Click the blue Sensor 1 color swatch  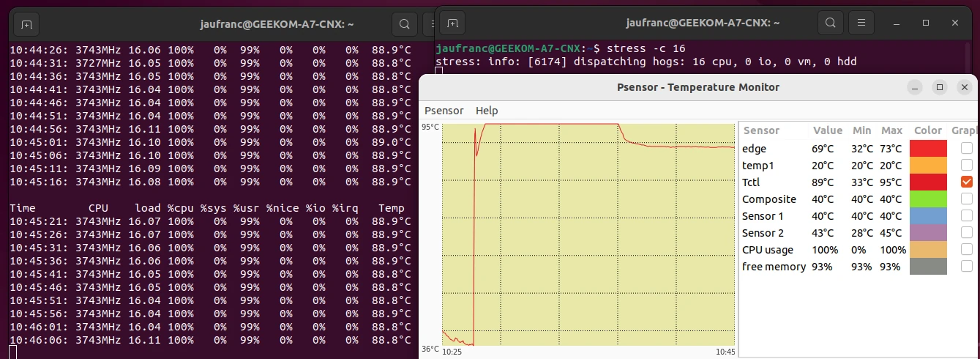coord(928,215)
